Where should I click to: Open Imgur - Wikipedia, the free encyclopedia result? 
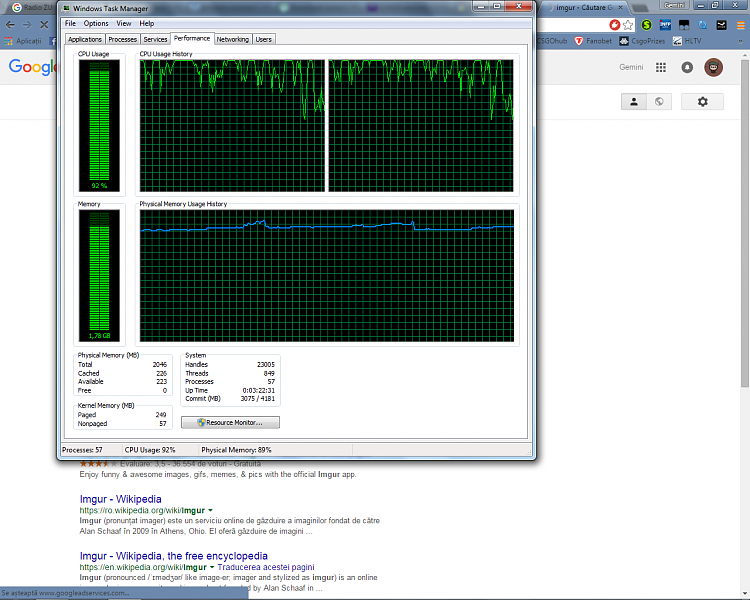pos(174,556)
